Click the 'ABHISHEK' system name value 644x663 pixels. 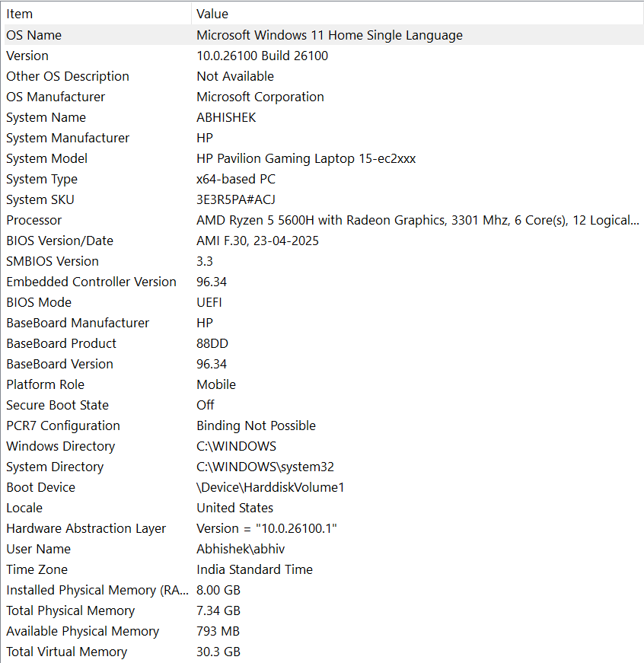point(226,117)
